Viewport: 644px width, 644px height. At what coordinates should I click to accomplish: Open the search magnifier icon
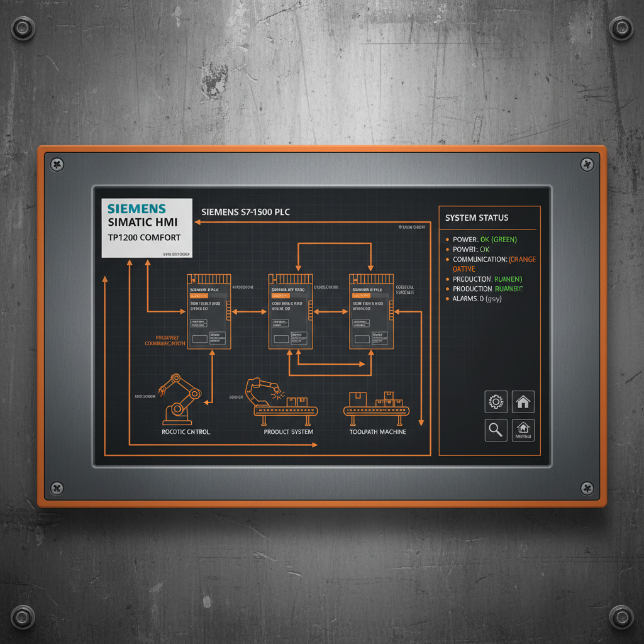pyautogui.click(x=496, y=430)
